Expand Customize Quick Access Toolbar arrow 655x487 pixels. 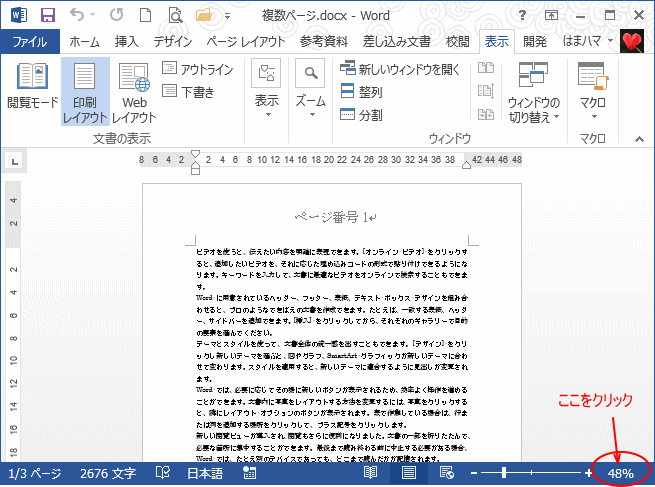click(227, 17)
